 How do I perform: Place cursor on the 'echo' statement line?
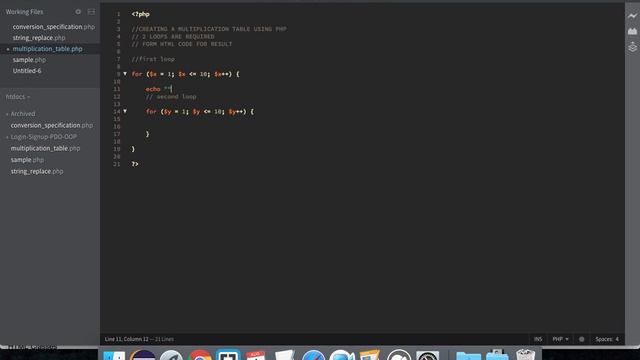[x=159, y=89]
